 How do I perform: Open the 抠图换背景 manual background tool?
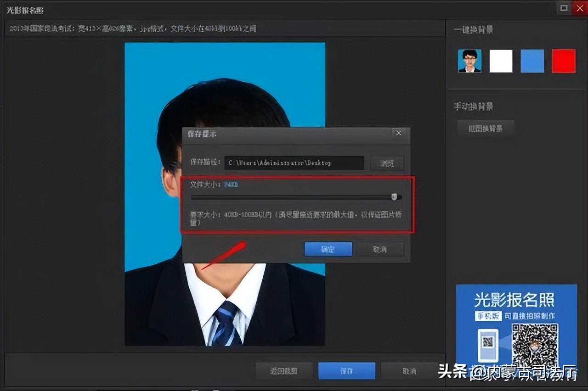(x=486, y=128)
